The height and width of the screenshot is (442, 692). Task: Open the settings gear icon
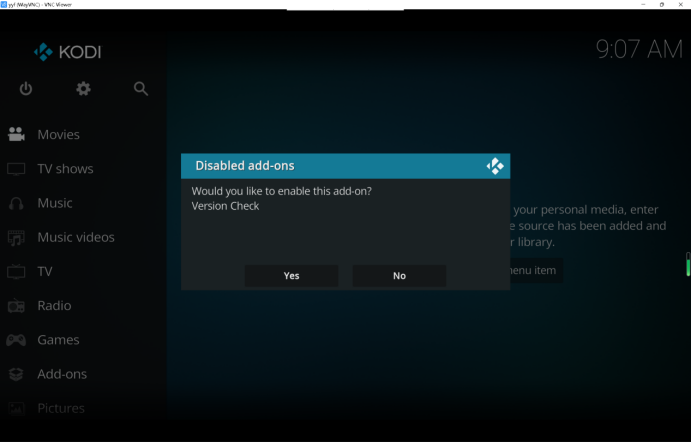tap(83, 89)
